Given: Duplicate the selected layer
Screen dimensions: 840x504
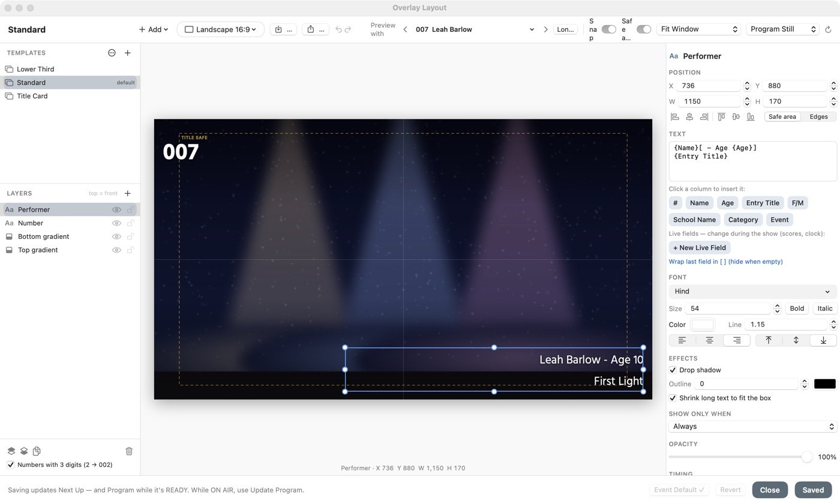Looking at the screenshot, I should click(x=37, y=451).
